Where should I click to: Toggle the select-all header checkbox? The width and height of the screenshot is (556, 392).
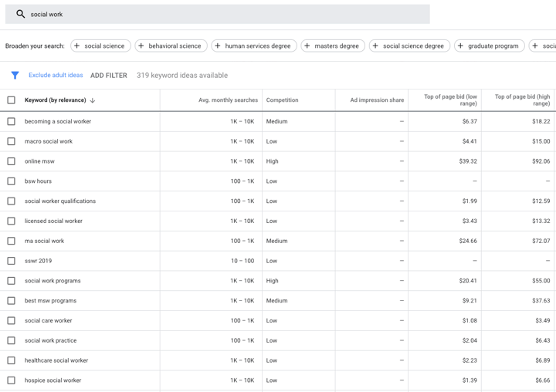click(x=12, y=100)
